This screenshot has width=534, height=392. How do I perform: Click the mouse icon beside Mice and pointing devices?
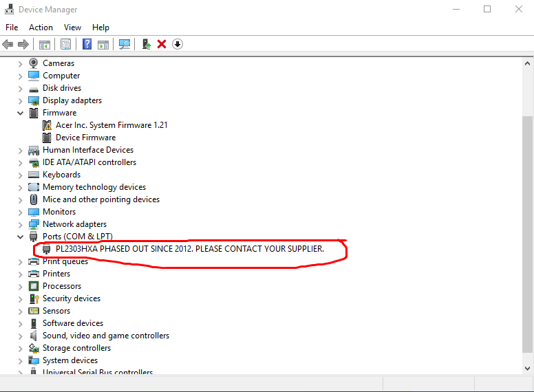pos(33,199)
